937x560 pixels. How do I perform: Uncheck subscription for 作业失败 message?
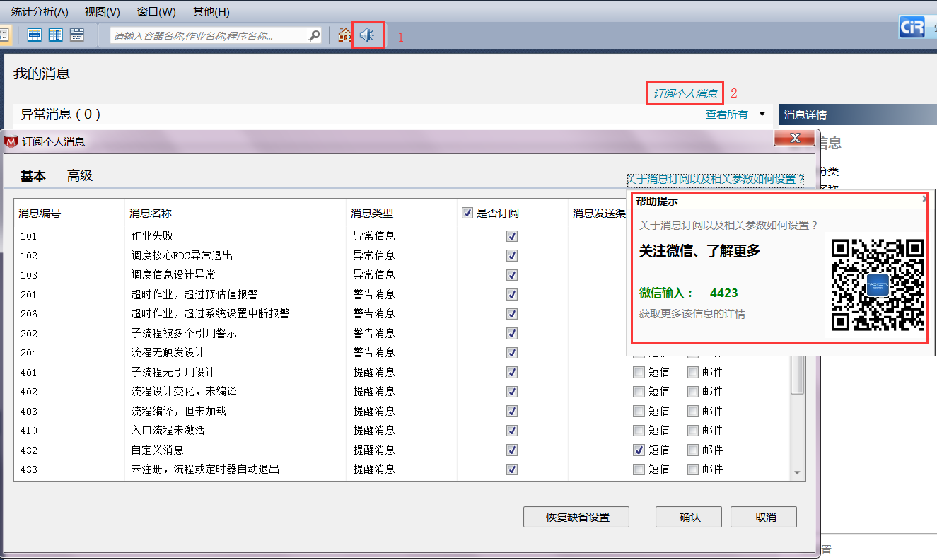pos(512,236)
